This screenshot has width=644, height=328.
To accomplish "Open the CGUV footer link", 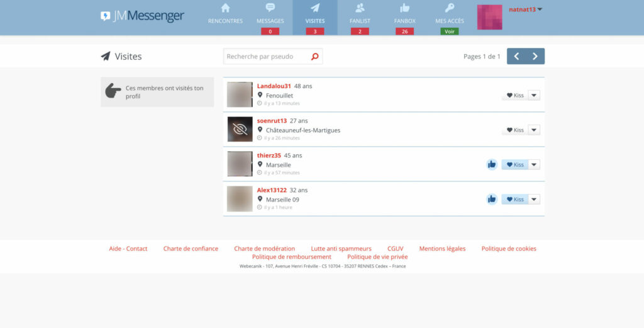I will point(395,248).
